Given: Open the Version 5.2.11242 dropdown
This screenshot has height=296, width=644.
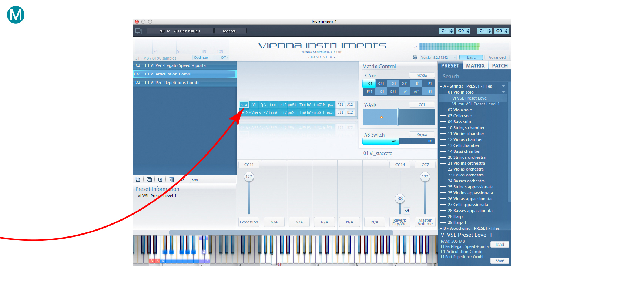Looking at the screenshot, I should pos(438,57).
